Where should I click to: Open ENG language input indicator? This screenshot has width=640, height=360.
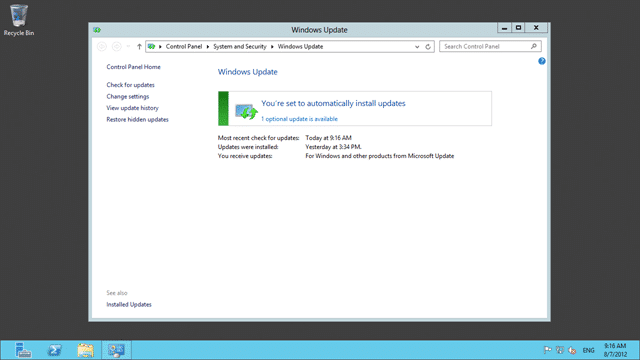point(588,350)
